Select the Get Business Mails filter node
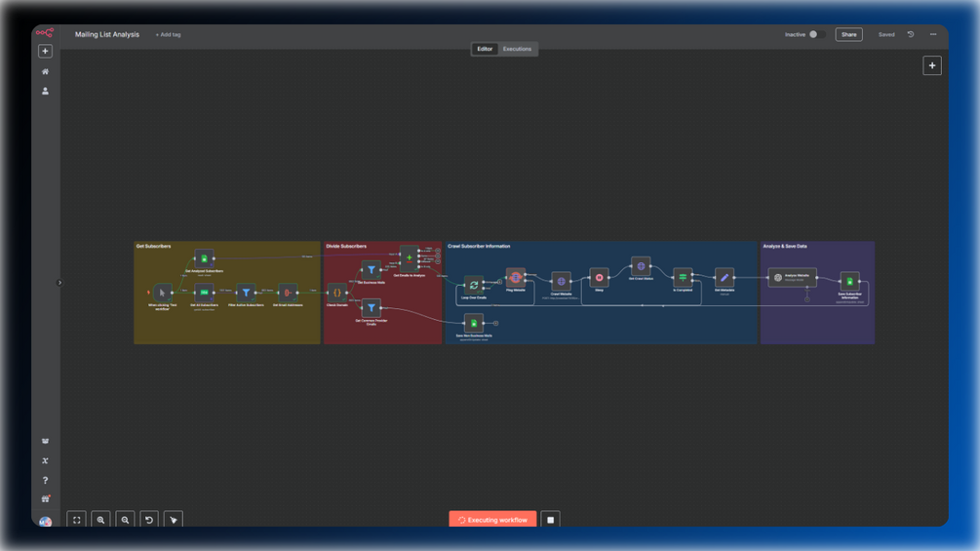Image resolution: width=980 pixels, height=551 pixels. pos(372,270)
